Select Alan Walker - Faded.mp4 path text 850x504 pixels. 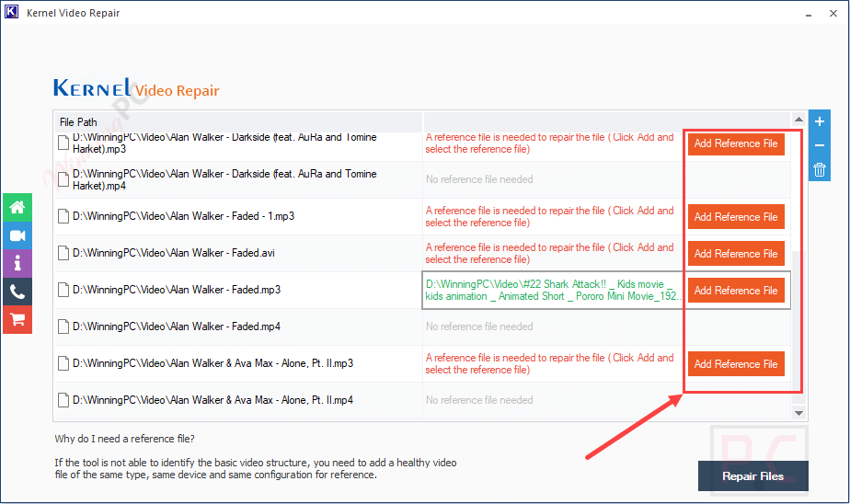coord(177,326)
